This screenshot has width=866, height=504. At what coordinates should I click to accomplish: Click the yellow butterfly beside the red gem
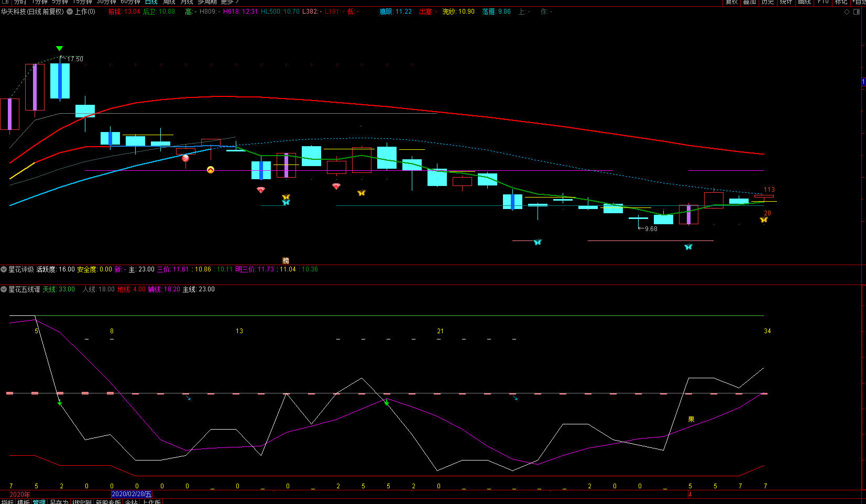(x=361, y=193)
